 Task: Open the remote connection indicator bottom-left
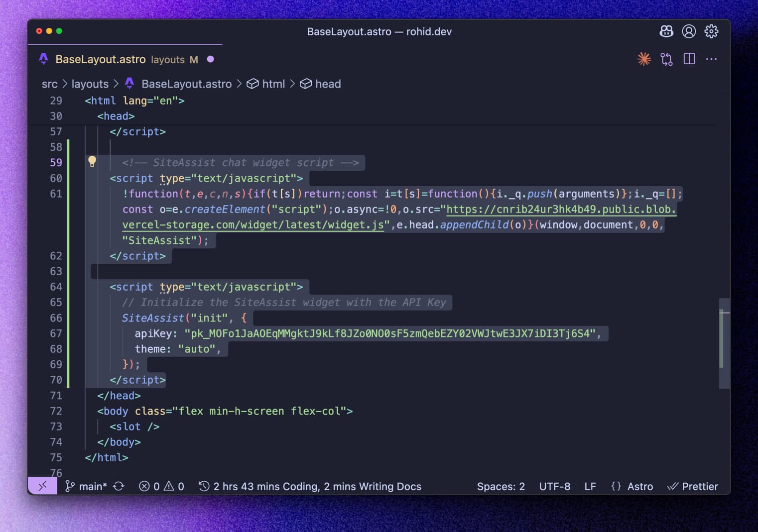tap(42, 486)
